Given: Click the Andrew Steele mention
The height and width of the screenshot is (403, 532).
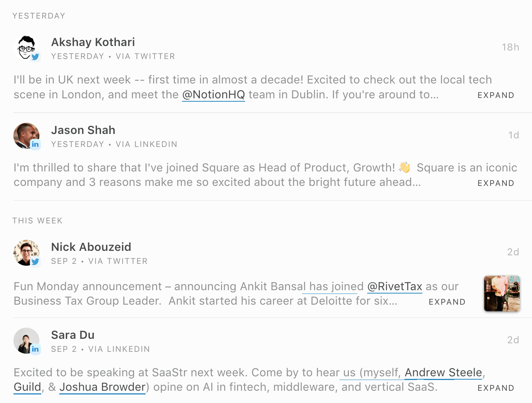Looking at the screenshot, I should (x=443, y=373).
